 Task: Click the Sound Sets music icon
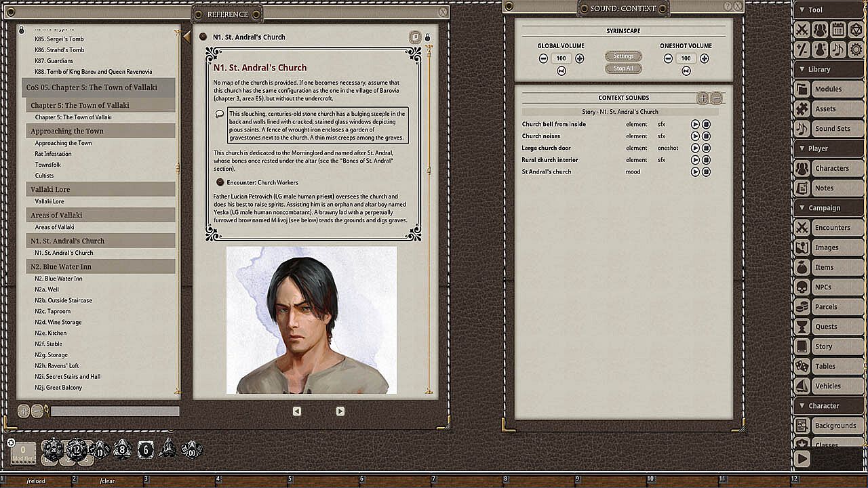coord(802,129)
